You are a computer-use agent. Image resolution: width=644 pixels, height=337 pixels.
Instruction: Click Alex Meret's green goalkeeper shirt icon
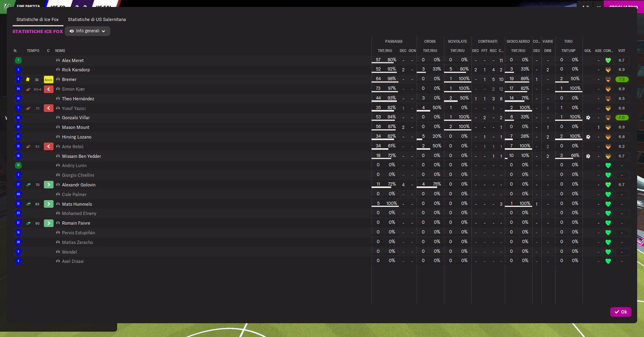(18, 60)
